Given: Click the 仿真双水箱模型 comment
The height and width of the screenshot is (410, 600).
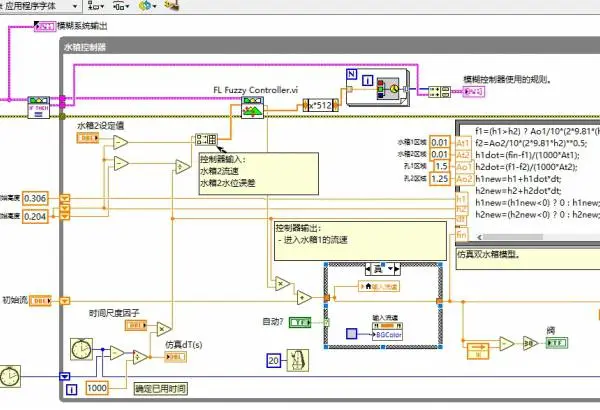Looking at the screenshot, I should (x=528, y=258).
